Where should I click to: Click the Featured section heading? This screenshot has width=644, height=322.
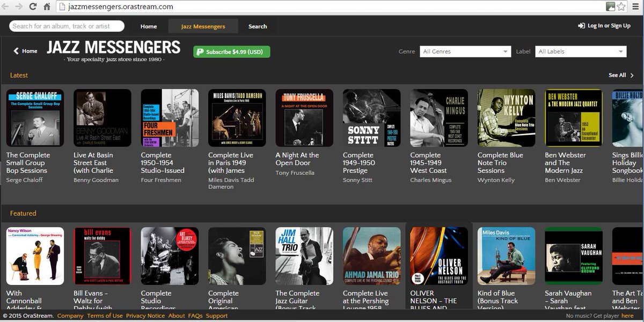(x=23, y=214)
